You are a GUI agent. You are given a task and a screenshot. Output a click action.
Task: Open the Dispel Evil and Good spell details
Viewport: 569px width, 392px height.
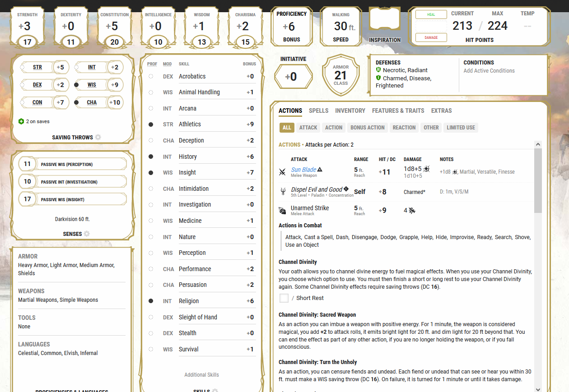pos(317,189)
